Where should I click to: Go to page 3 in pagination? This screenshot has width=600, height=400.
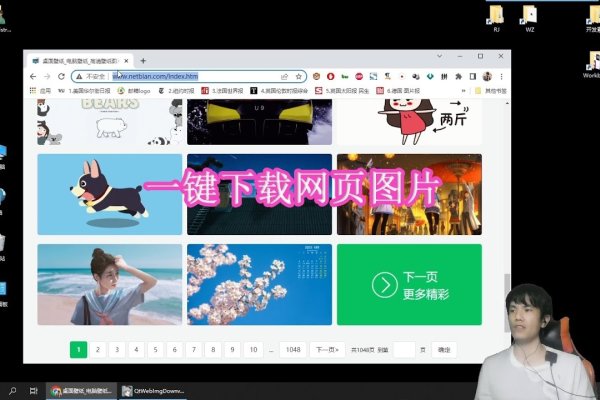[x=117, y=349]
